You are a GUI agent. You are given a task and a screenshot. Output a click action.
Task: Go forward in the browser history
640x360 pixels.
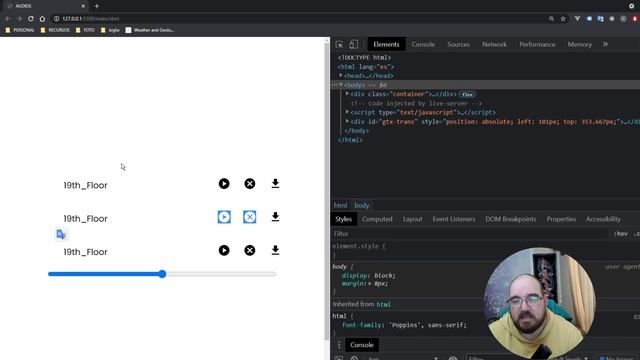click(x=19, y=19)
